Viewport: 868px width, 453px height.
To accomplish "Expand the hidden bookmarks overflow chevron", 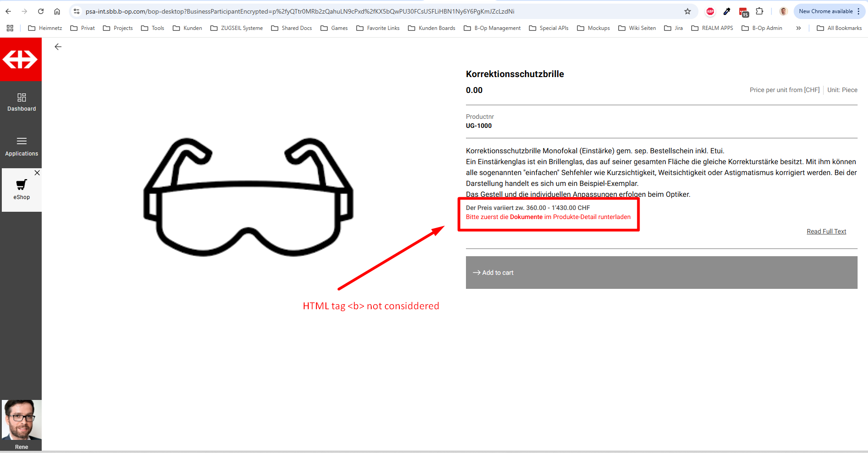I will (798, 28).
